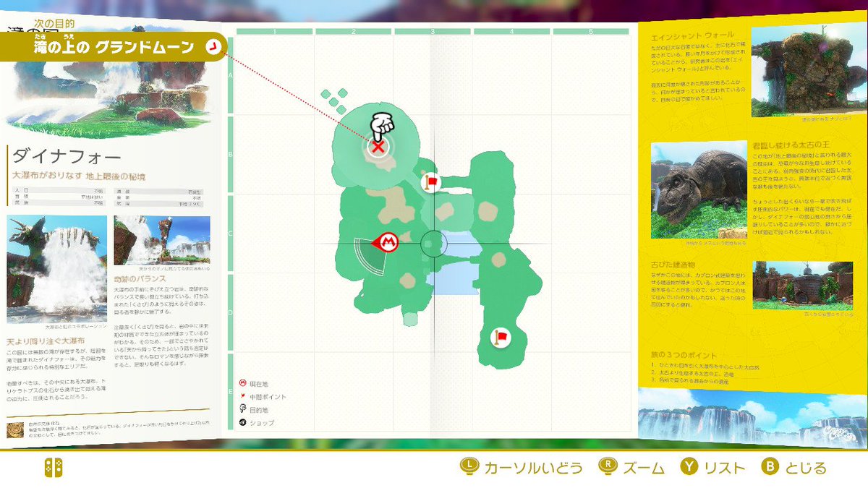Click the kingdom title ダイナフォー
This screenshot has width=868, height=488.
(67, 156)
